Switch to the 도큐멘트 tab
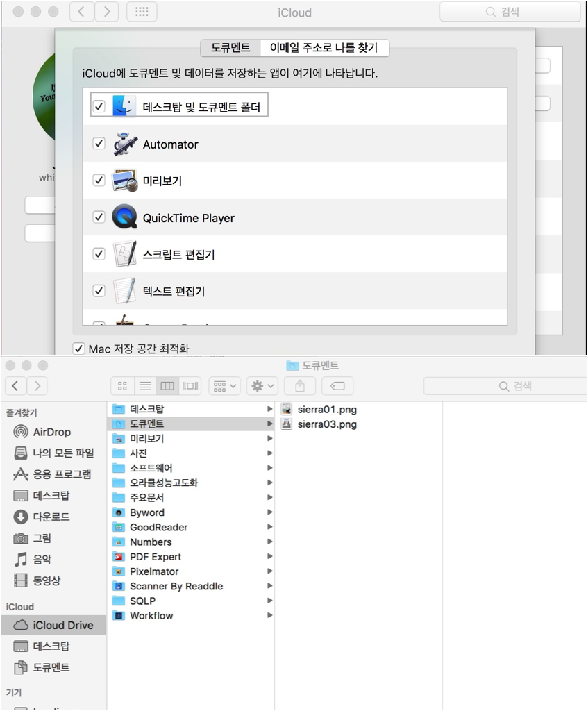The height and width of the screenshot is (711, 588). pyautogui.click(x=230, y=48)
